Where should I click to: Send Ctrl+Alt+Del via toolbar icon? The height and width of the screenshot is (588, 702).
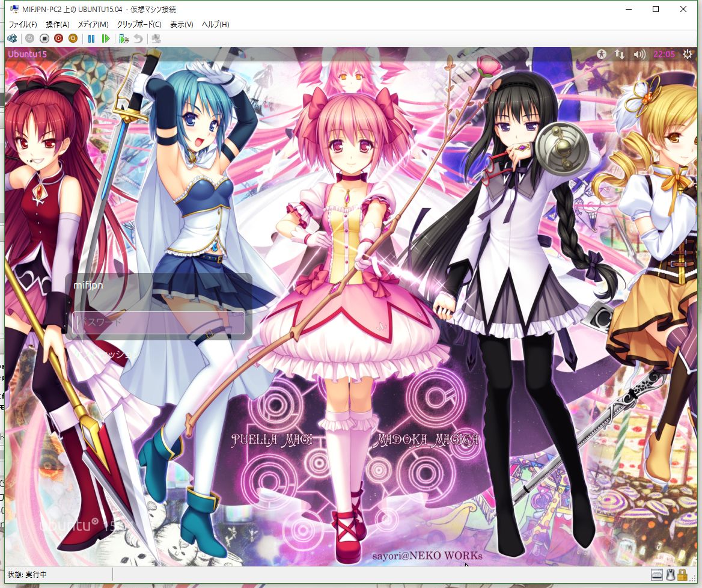point(12,39)
